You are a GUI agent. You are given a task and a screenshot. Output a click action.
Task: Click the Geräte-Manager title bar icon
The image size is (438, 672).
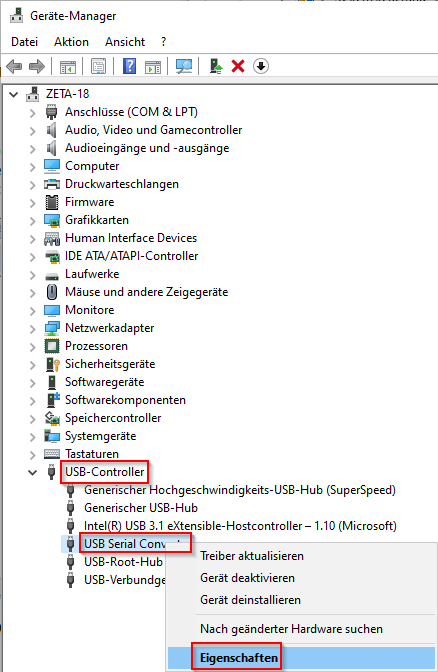pos(16,15)
